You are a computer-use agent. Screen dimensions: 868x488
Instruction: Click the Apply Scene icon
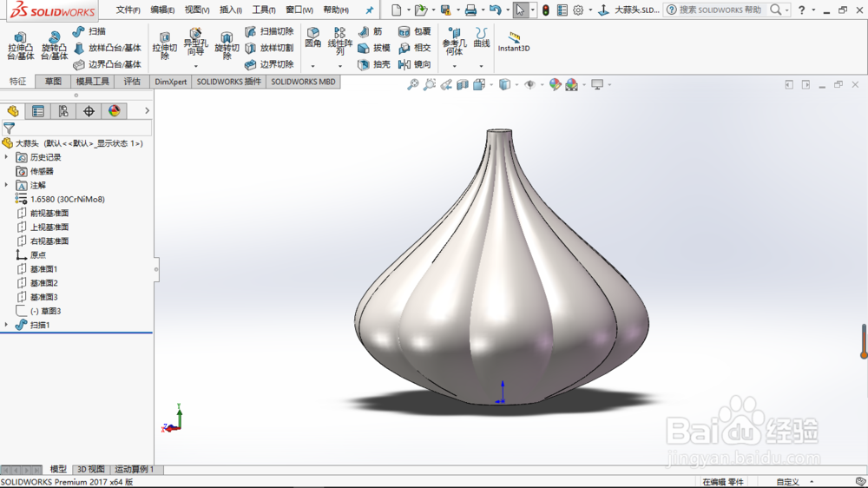click(x=571, y=85)
